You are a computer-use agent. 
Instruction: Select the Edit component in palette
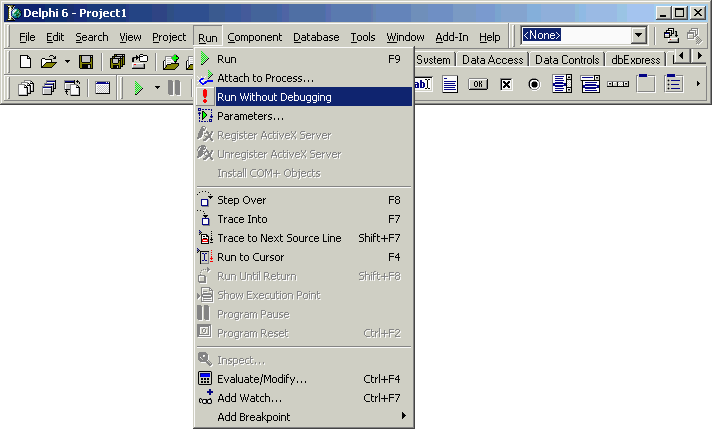(422, 84)
